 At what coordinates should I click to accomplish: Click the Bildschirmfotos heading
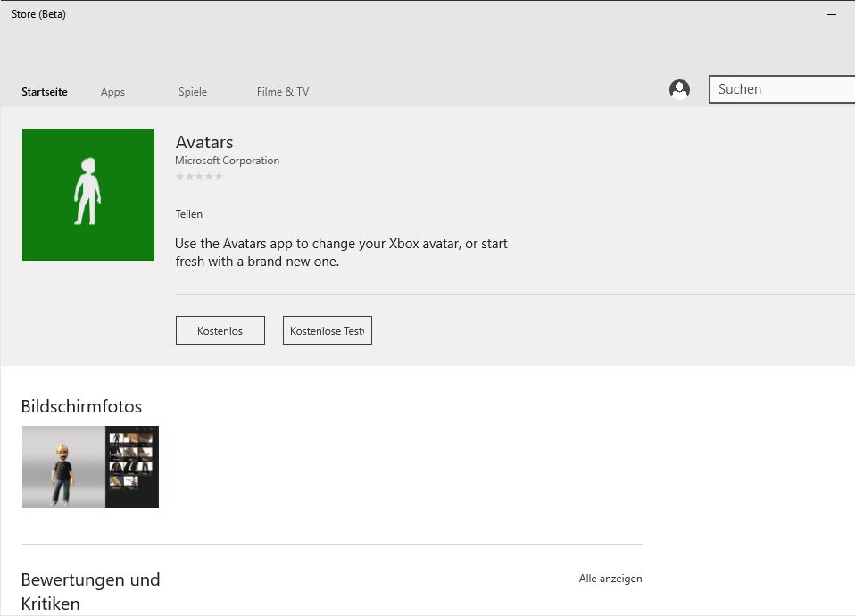pyautogui.click(x=82, y=406)
